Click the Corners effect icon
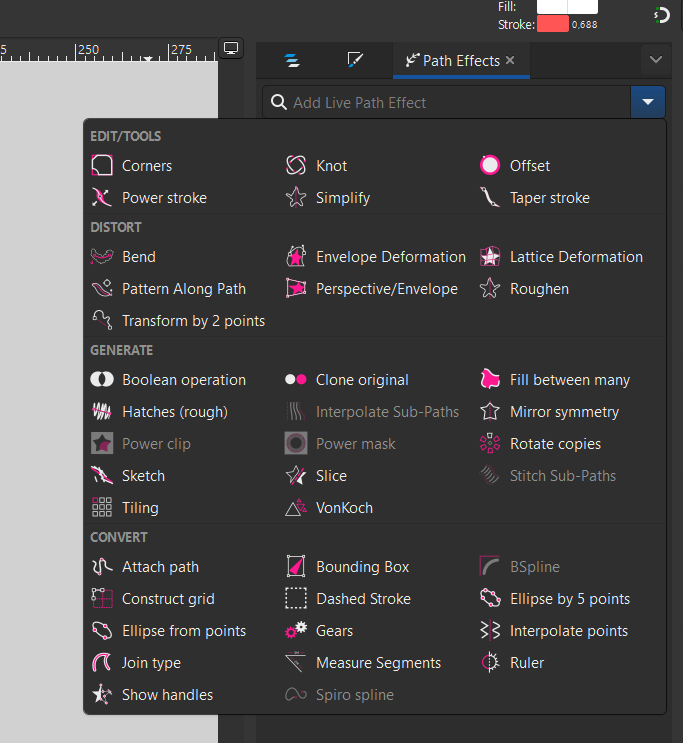The width and height of the screenshot is (683, 743). 102,165
